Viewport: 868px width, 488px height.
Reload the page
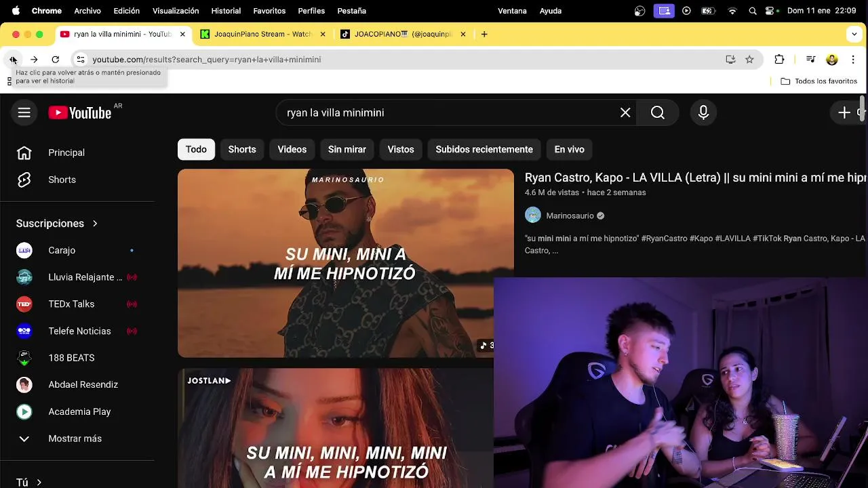[56, 60]
